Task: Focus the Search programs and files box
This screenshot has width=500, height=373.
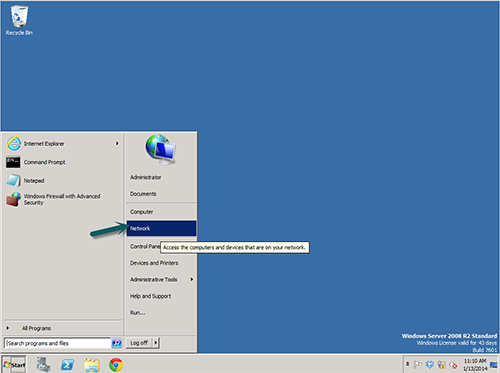Action: (x=58, y=343)
